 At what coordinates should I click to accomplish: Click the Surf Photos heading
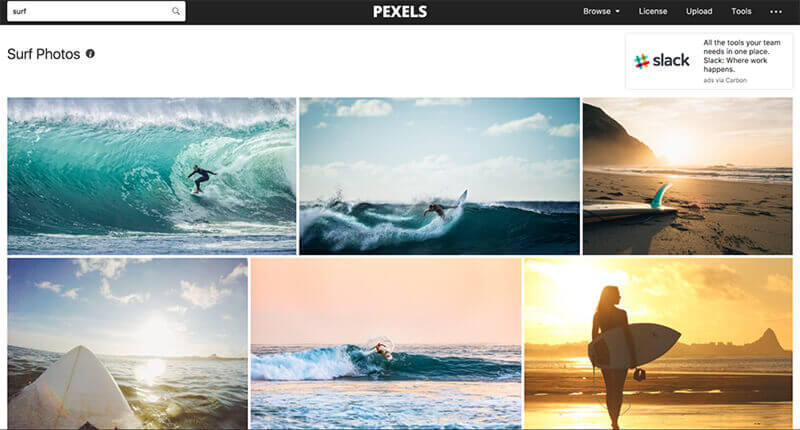[x=43, y=54]
